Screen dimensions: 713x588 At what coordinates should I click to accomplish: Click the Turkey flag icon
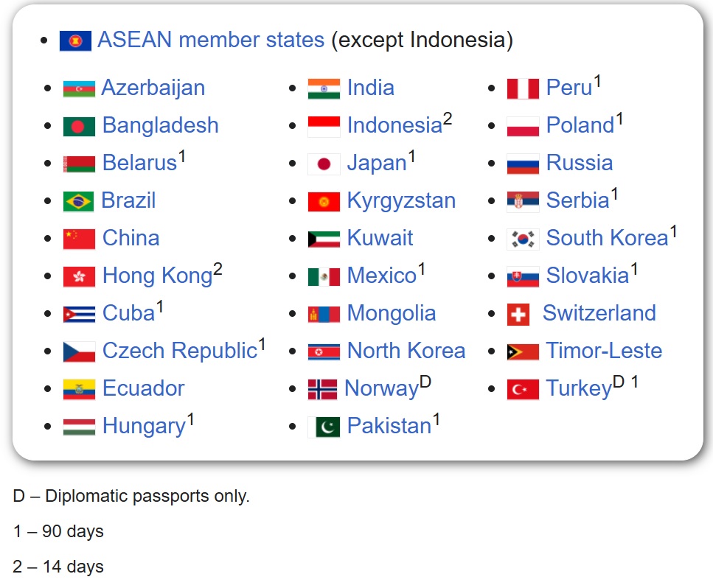tap(523, 390)
